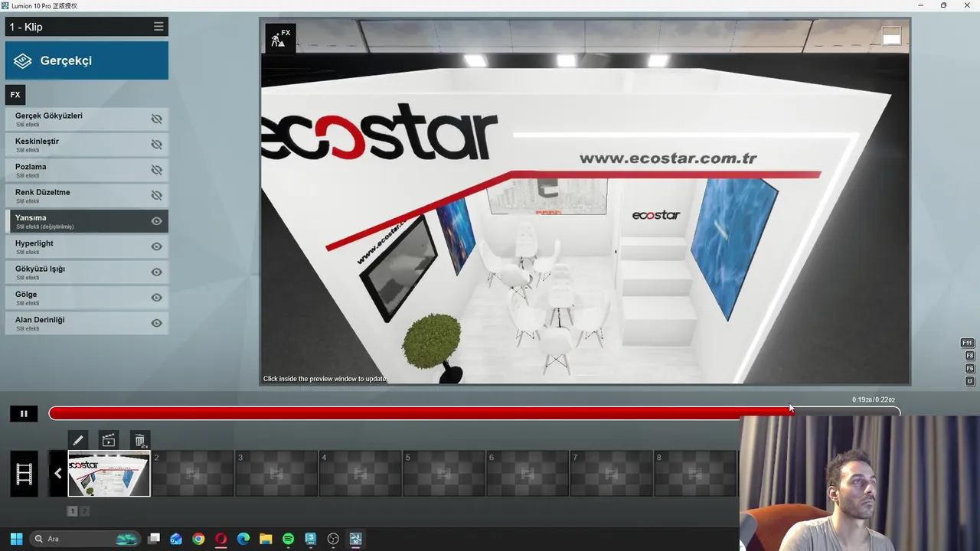Hide the Gökyüzü Işığı effect
The width and height of the screenshot is (980, 551).
(x=156, y=272)
